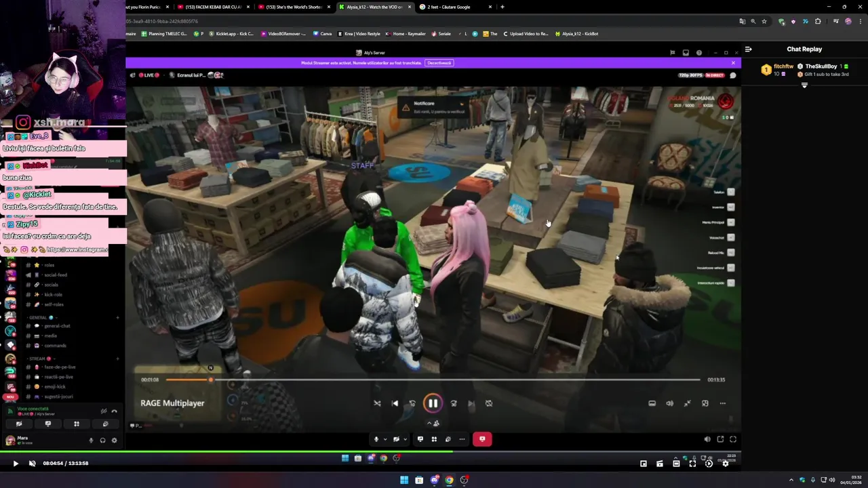
Task: Seek on the orange clip progress bar
Action: tap(433, 380)
